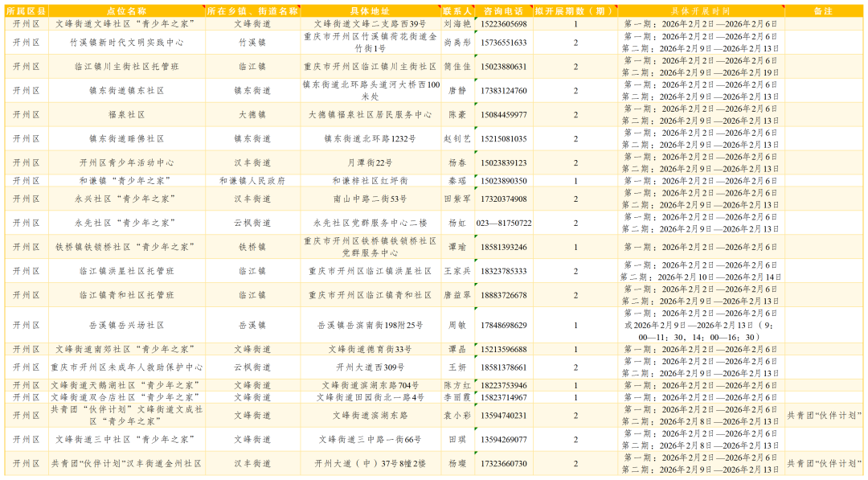This screenshot has height=480, width=868.
Task: Select the phone number 15213596688
Action: [x=504, y=349]
